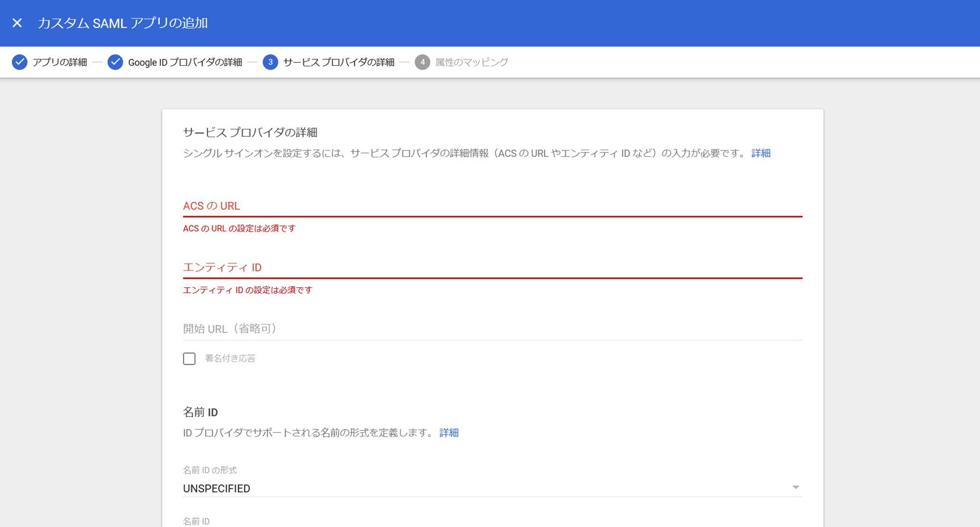Click the エンティティ ID の設定は必須です error
This screenshot has width=980, height=527.
click(247, 290)
